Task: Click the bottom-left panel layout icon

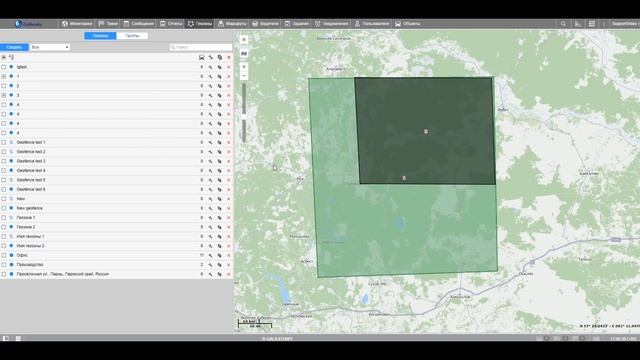Action: point(6,338)
